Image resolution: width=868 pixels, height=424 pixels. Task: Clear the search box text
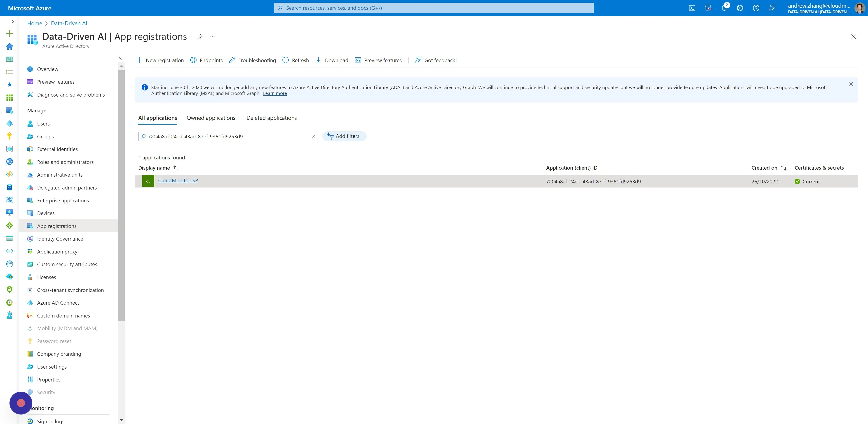[x=313, y=137]
